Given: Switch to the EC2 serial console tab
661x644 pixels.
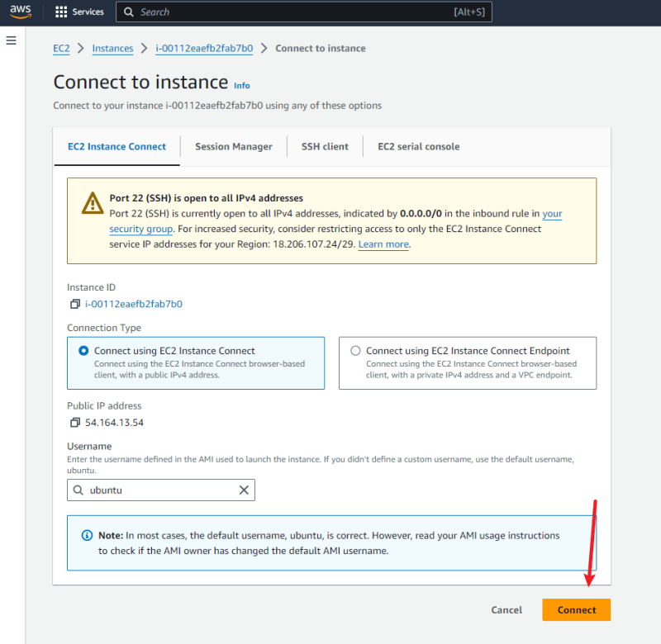Looking at the screenshot, I should pyautogui.click(x=419, y=147).
